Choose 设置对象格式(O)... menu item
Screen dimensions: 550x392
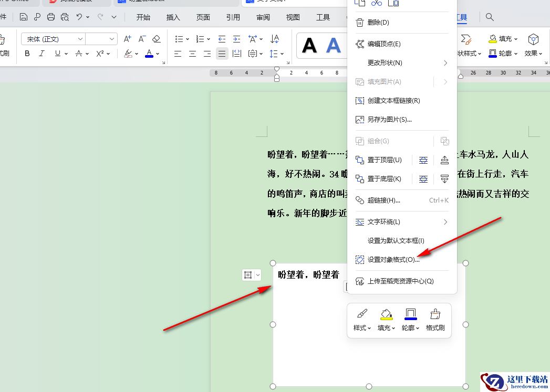click(x=402, y=260)
